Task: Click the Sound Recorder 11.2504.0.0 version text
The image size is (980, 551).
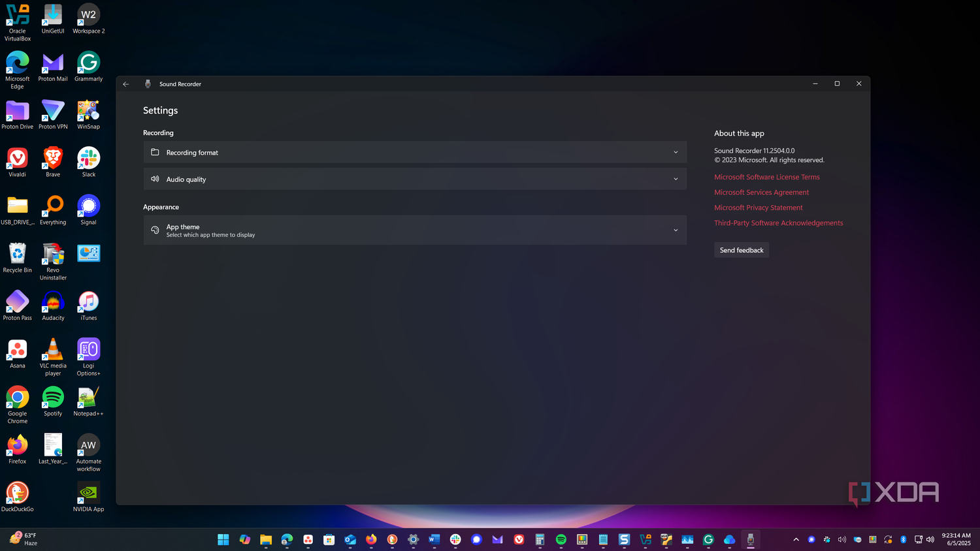Action: [755, 151]
